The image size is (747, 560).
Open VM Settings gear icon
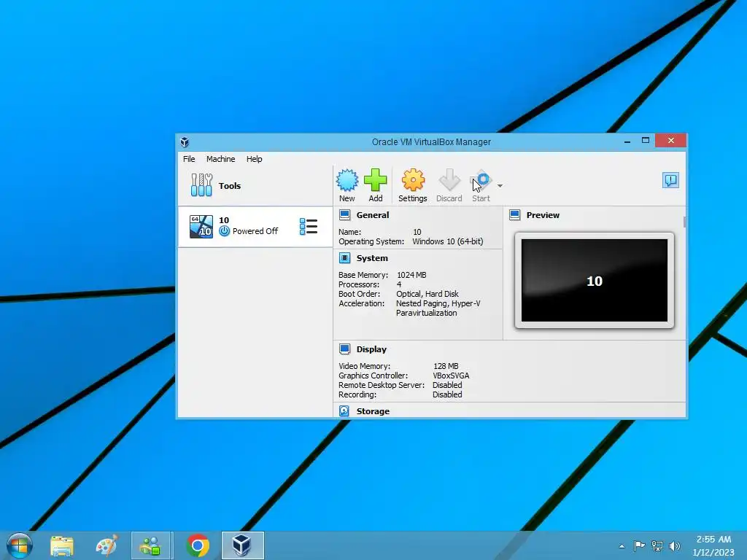pyautogui.click(x=413, y=181)
